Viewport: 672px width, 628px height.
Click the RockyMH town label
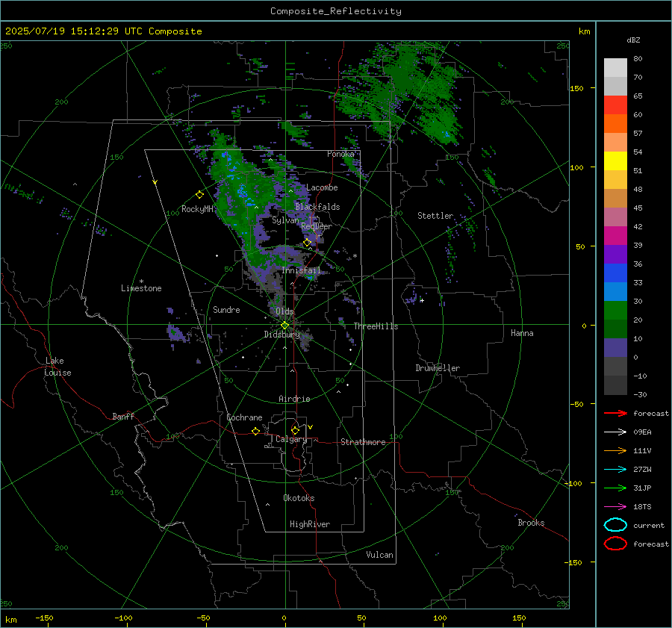point(197,209)
